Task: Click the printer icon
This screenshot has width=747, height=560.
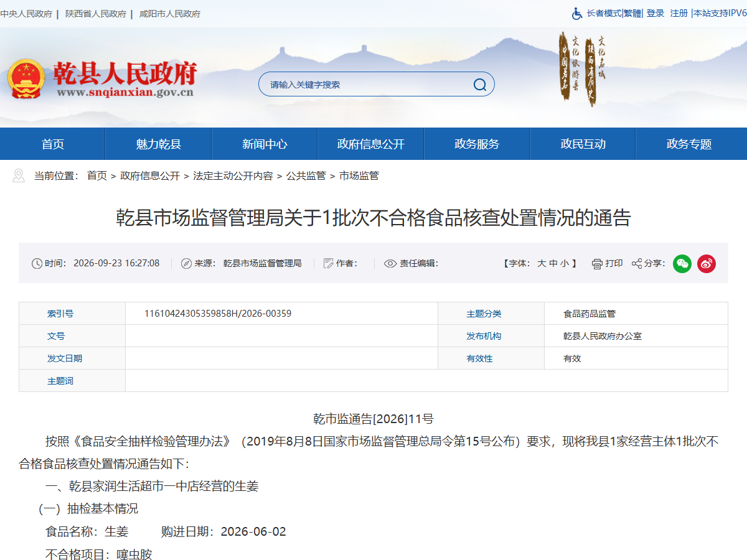Action: [597, 264]
